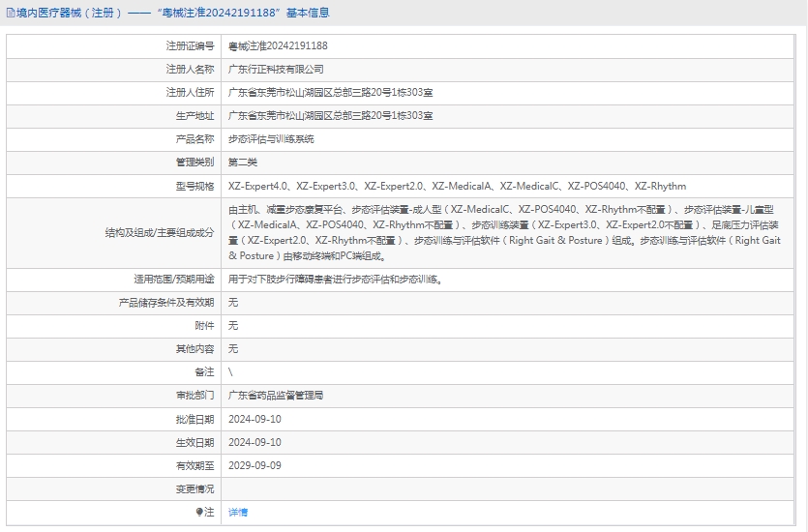The height and width of the screenshot is (532, 808).
Task: Click the 生效日期 value 2024-09-10
Action: pyautogui.click(x=254, y=442)
